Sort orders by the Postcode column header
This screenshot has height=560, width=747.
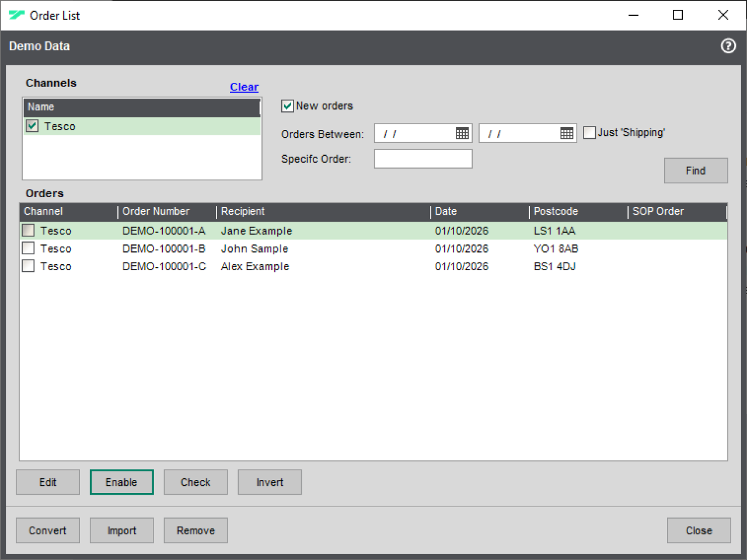[x=579, y=212]
